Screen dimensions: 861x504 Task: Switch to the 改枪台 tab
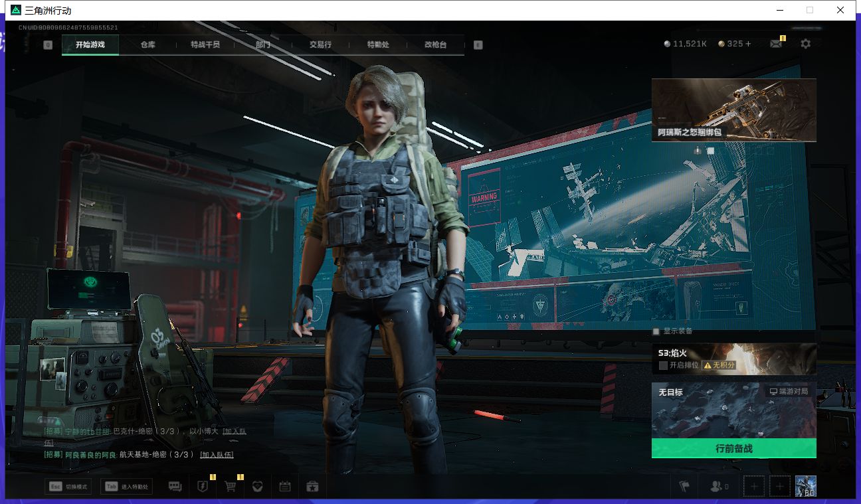(x=435, y=44)
